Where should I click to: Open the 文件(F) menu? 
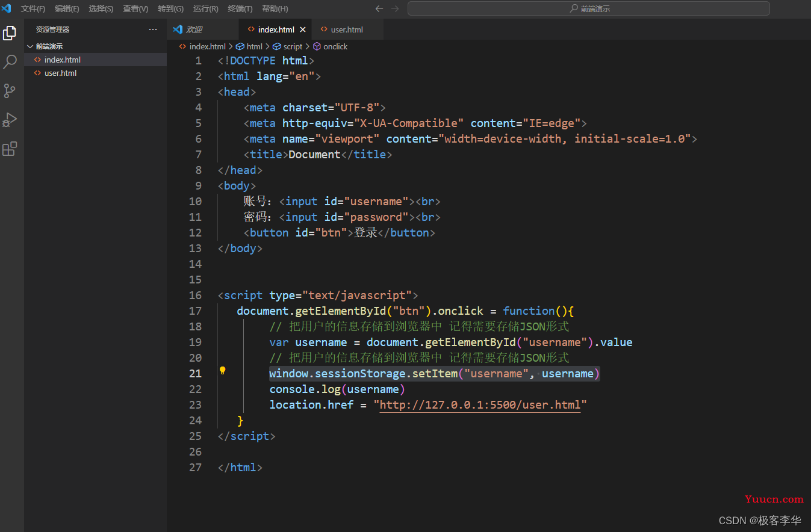tap(33, 8)
